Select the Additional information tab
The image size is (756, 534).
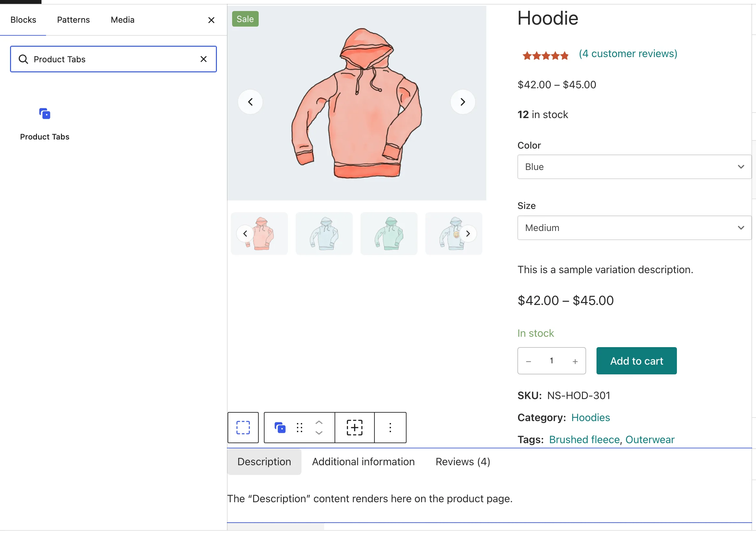coord(363,462)
